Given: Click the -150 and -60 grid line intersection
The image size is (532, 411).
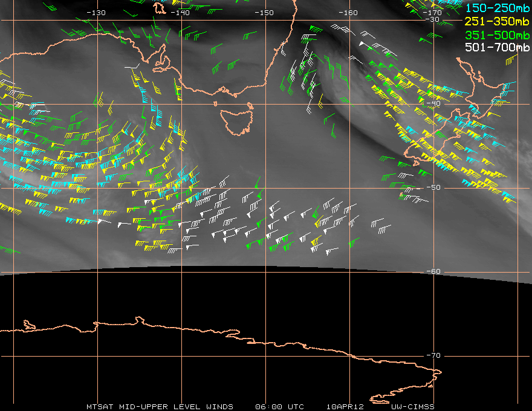Looking at the screenshot, I should (265, 272).
